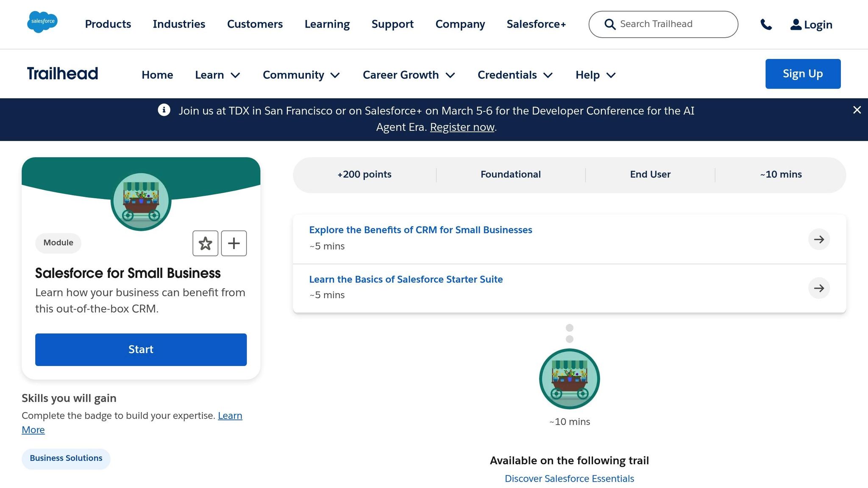Click arrow icon for Explore the Benefits unit
This screenshot has height=488, width=868.
(819, 239)
